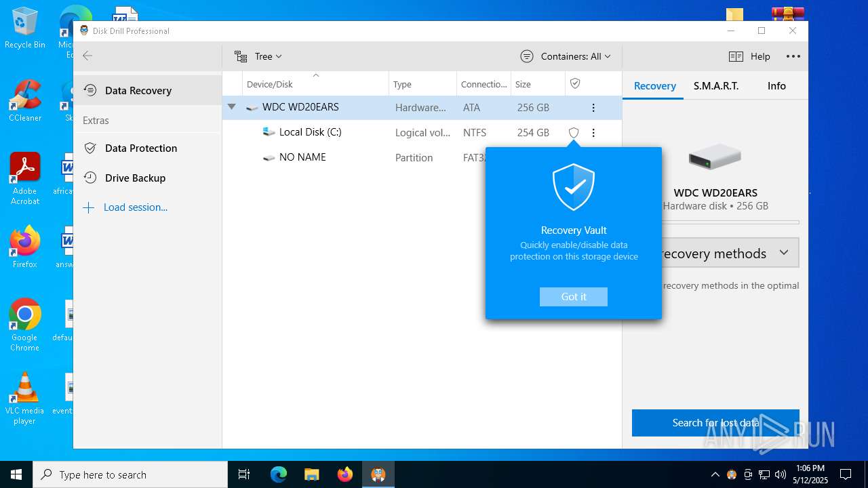This screenshot has width=868, height=488.
Task: Collapse the WDC WD20EARS disk tree row
Action: click(232, 107)
